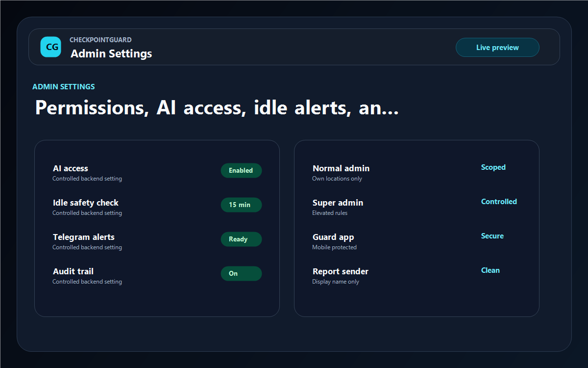Click the 'Own locations only' description
Viewport: 588px width, 368px height.
tap(337, 179)
